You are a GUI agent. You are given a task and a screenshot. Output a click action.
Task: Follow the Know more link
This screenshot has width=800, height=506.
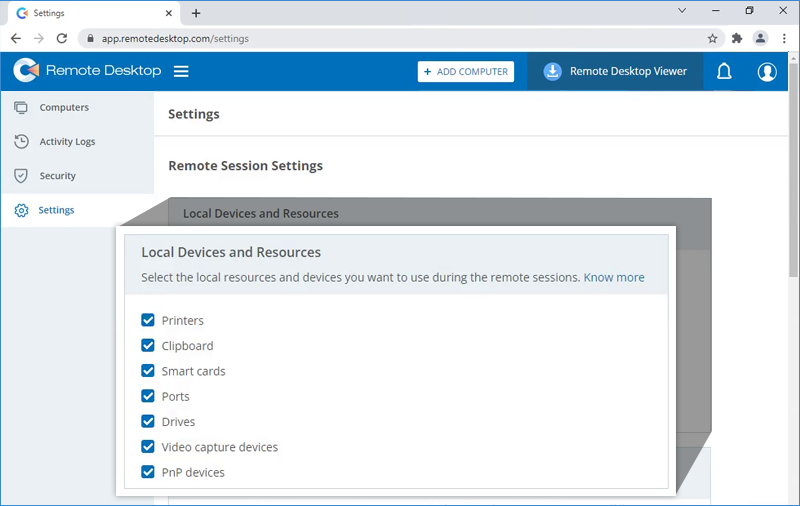614,277
